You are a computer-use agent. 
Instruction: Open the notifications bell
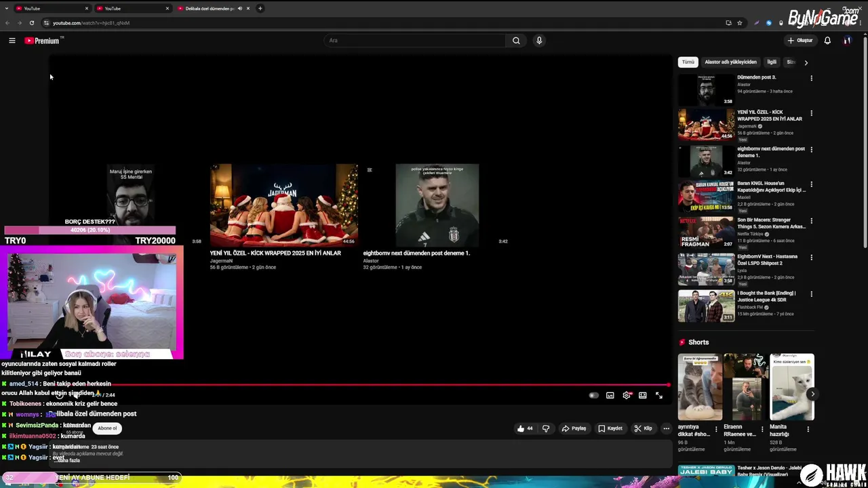click(827, 41)
